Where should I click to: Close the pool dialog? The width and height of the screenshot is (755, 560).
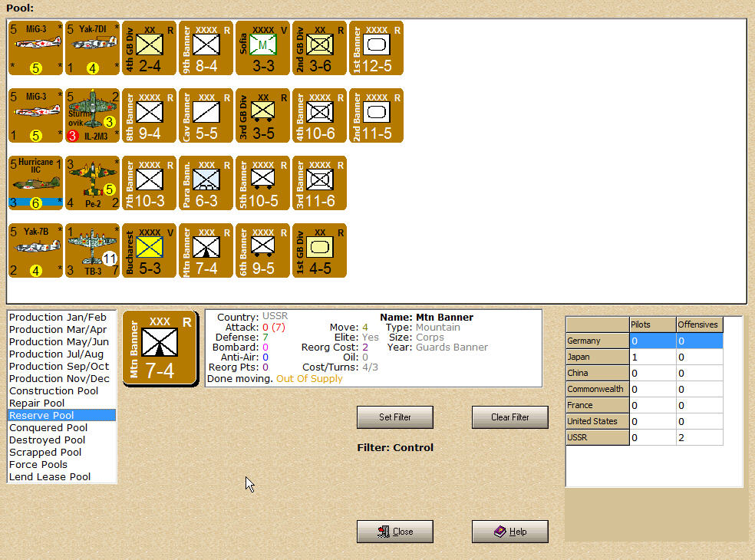coord(395,532)
